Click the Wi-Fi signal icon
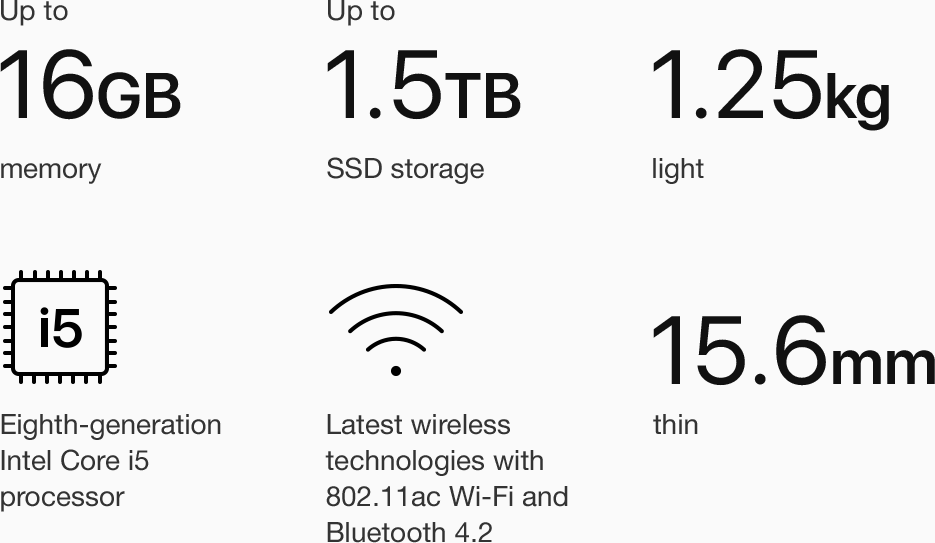 tap(395, 330)
